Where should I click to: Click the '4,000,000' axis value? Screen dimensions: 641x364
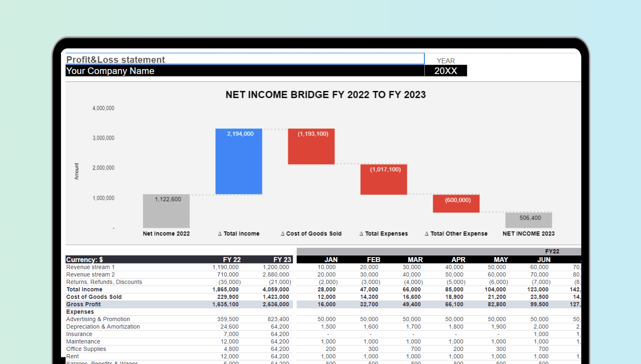[103, 108]
